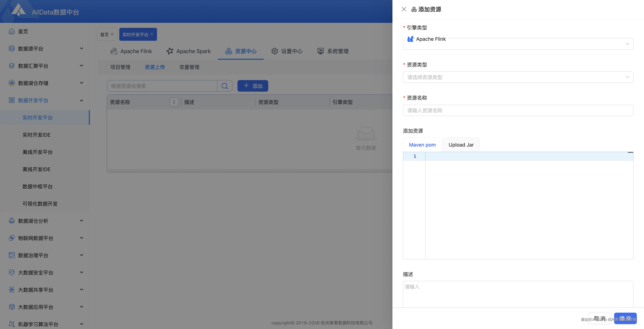Click the home icon beside 首页
Screen dimensions: 644x329
tap(11, 31)
